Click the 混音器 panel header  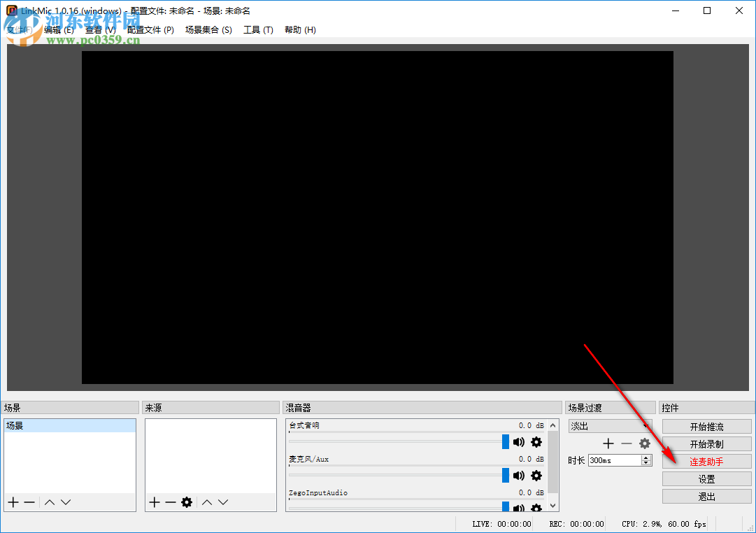click(422, 408)
